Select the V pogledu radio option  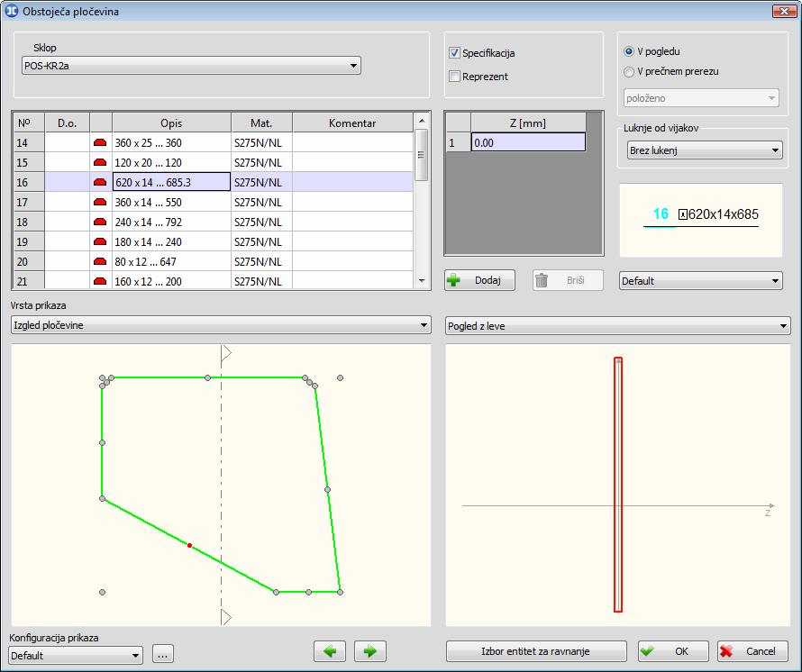tap(629, 51)
